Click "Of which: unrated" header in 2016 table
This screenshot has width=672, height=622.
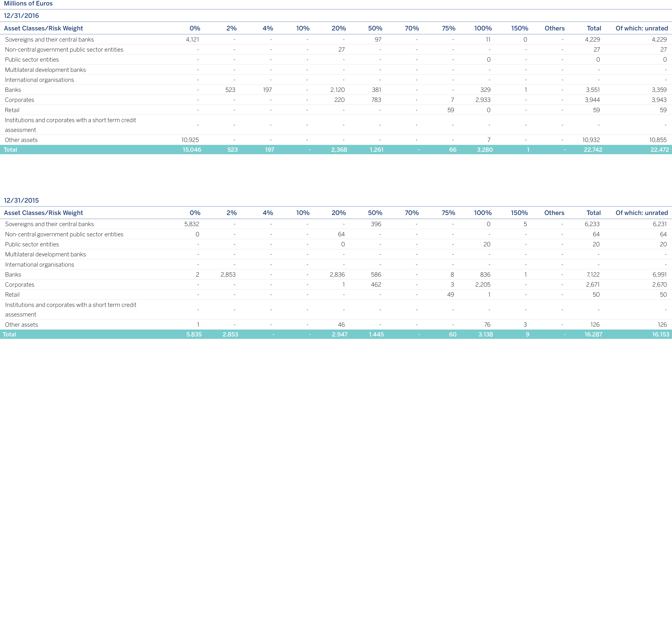pos(642,29)
